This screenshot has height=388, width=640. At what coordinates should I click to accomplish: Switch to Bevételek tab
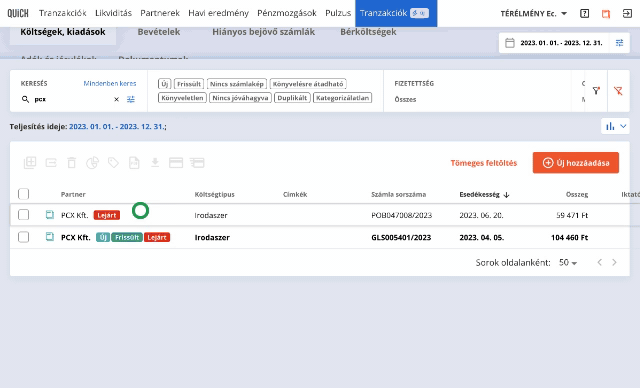click(159, 32)
